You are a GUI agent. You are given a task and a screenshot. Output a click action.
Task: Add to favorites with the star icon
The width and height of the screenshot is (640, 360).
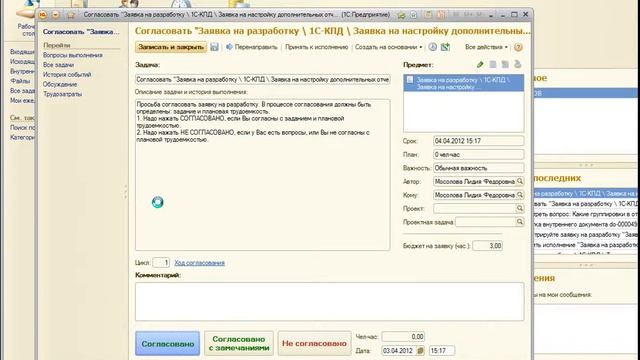71,15
